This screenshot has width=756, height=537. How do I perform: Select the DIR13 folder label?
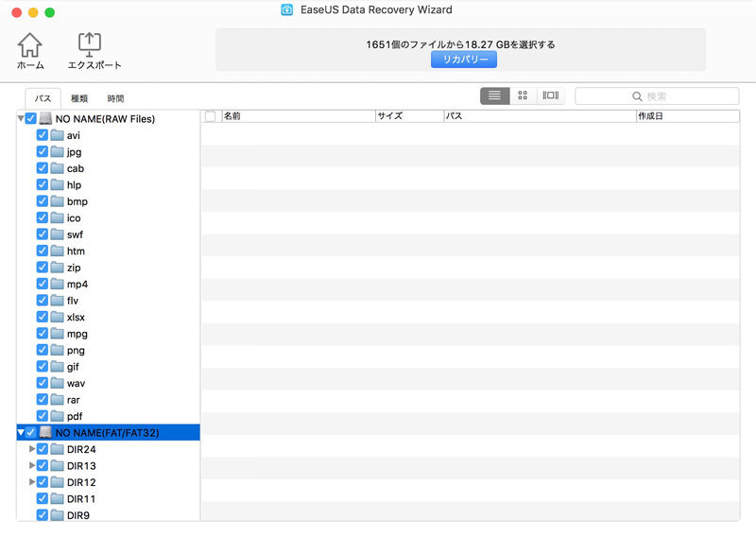click(x=81, y=465)
